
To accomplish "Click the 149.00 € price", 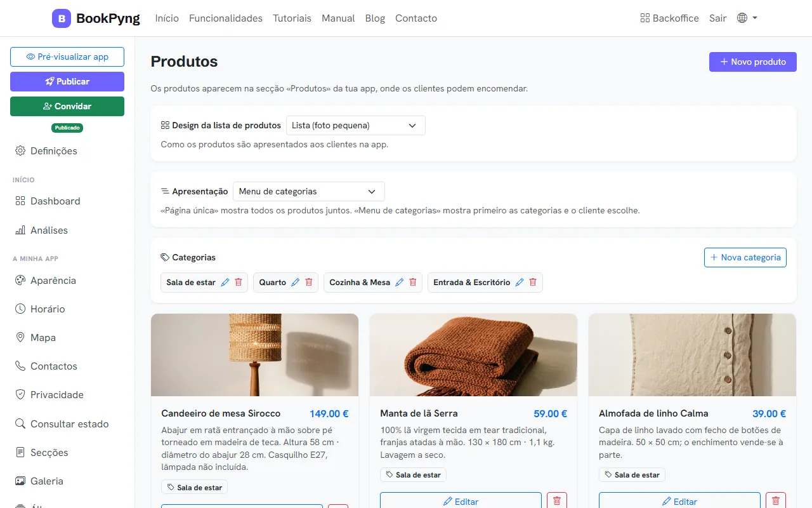I will coord(329,413).
